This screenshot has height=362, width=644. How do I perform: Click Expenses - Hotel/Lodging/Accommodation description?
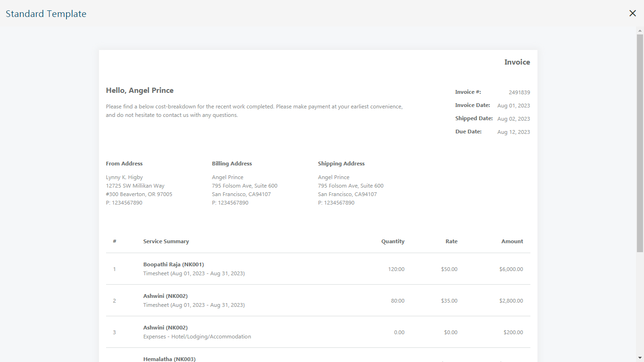197,337
